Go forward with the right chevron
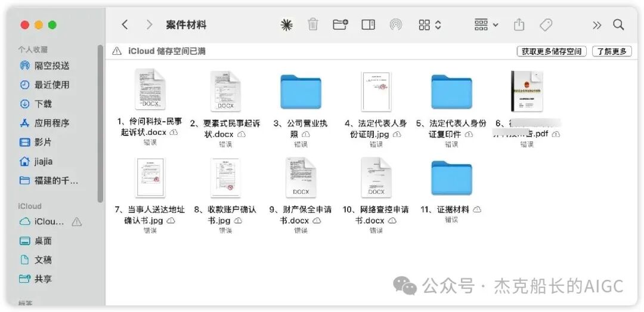This screenshot has height=312, width=644. click(149, 25)
